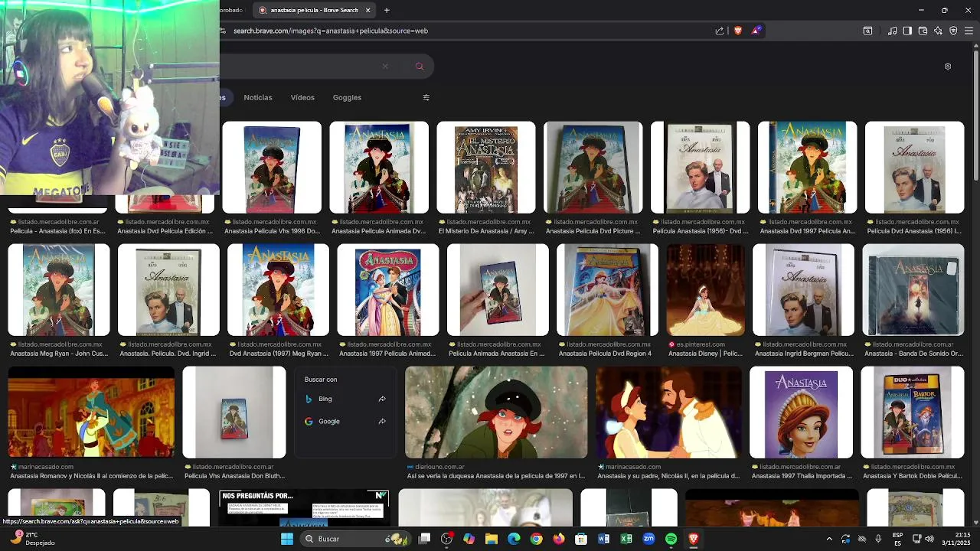The height and width of the screenshot is (551, 980).
Task: Open the ESP ES language switcher
Action: click(897, 539)
